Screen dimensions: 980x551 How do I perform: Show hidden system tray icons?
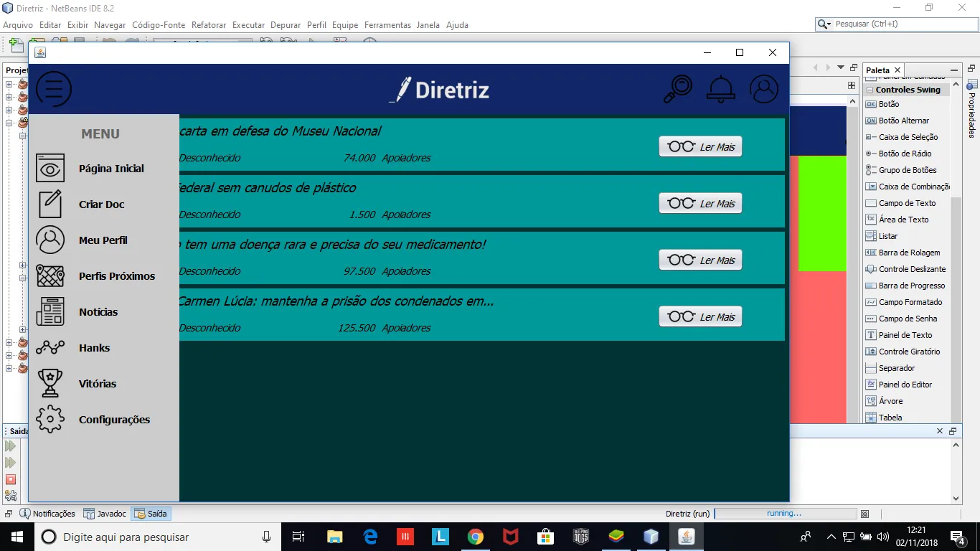pos(831,537)
